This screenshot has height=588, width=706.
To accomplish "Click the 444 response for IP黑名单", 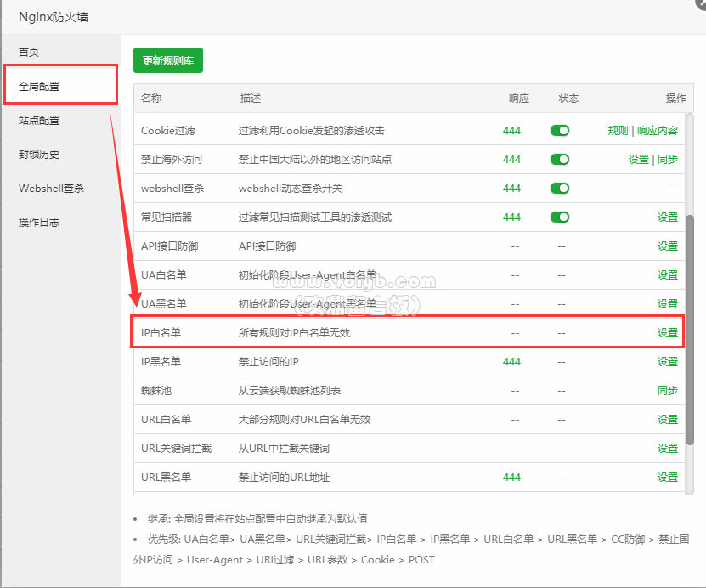I will 512,361.
